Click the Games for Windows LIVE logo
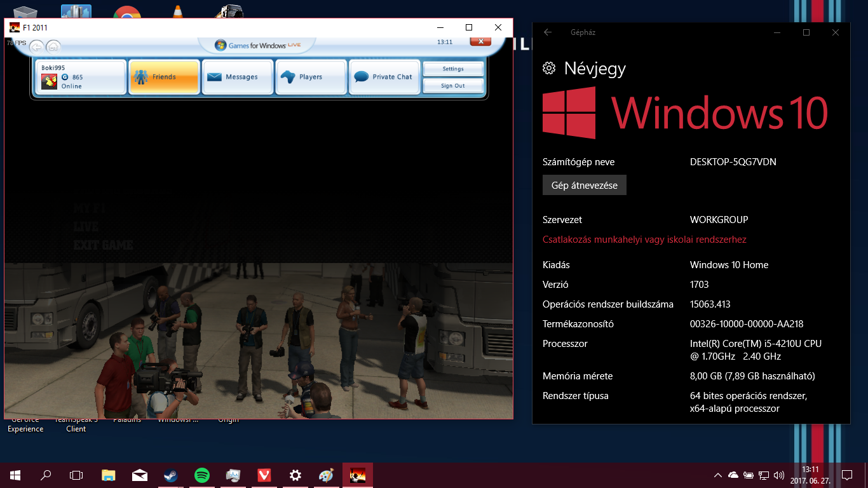The height and width of the screenshot is (488, 868). (257, 45)
